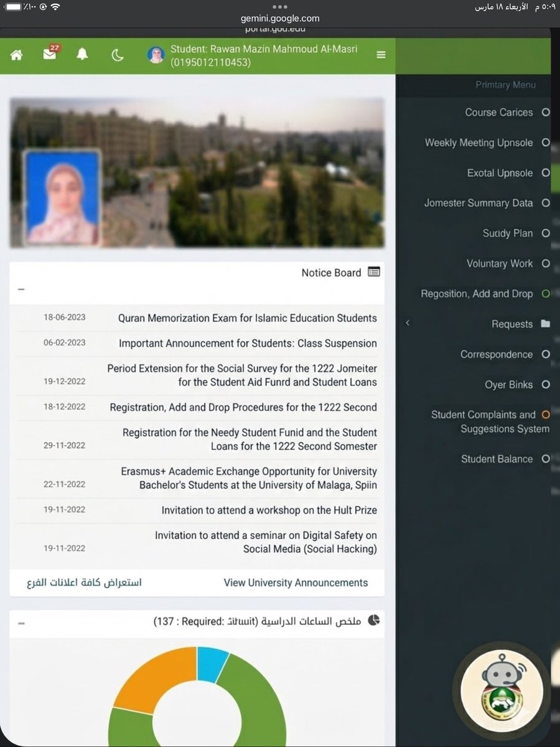Open the mail inbox with 27 badge

[51, 53]
